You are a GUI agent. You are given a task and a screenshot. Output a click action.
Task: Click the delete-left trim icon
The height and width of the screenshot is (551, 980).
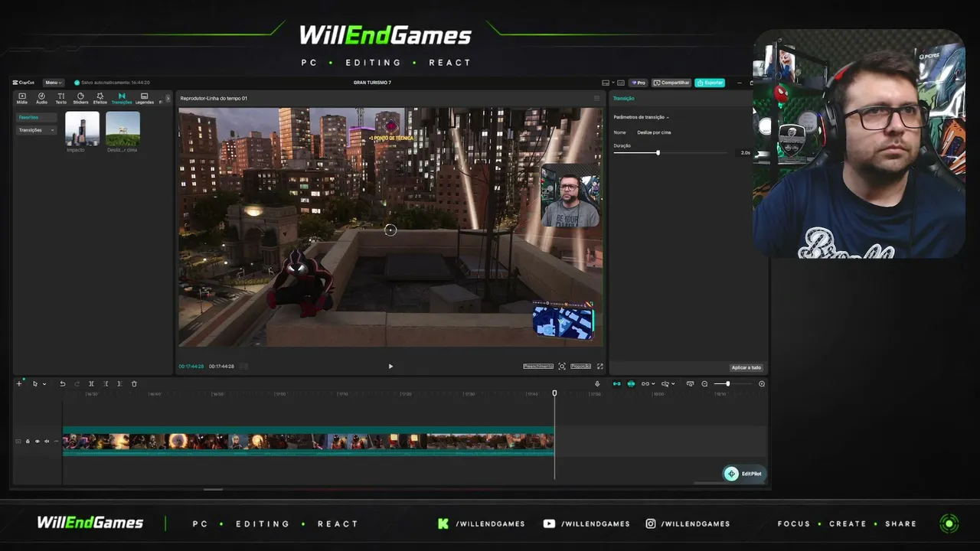[x=106, y=384]
